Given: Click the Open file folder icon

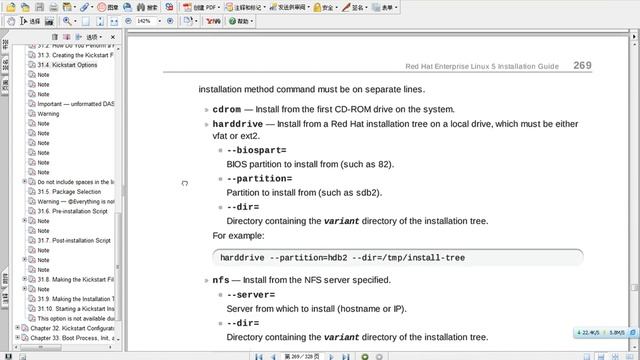Looking at the screenshot, I should [x=11, y=7].
